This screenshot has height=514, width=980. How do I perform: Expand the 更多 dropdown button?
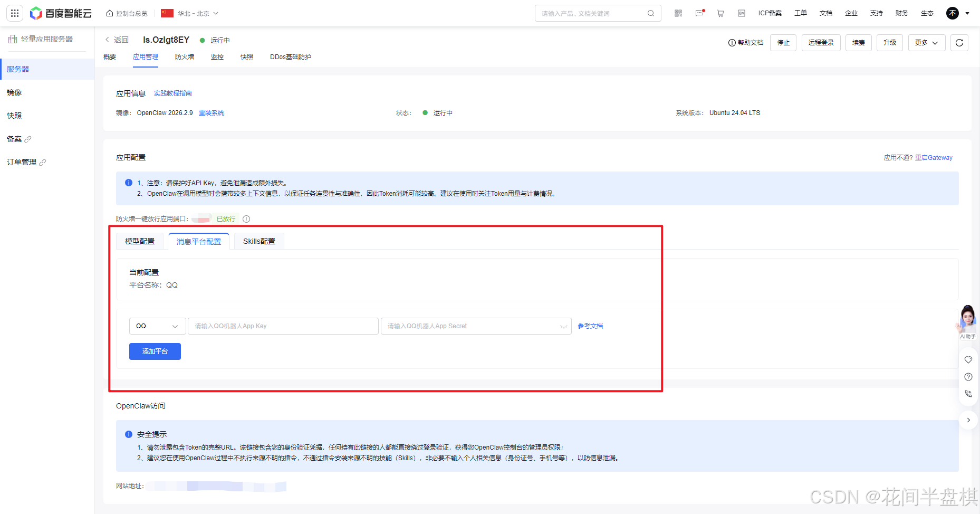pyautogui.click(x=927, y=43)
